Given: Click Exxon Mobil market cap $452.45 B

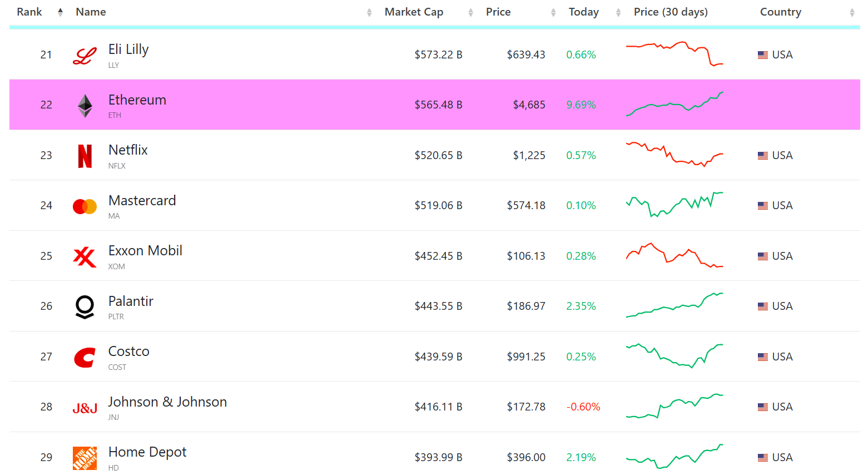Looking at the screenshot, I should (438, 256).
